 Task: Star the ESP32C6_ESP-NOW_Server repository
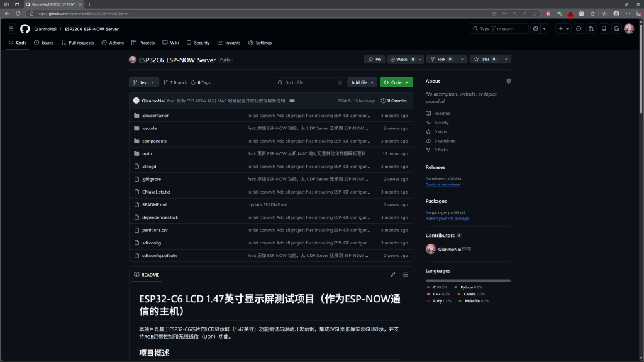(x=486, y=60)
